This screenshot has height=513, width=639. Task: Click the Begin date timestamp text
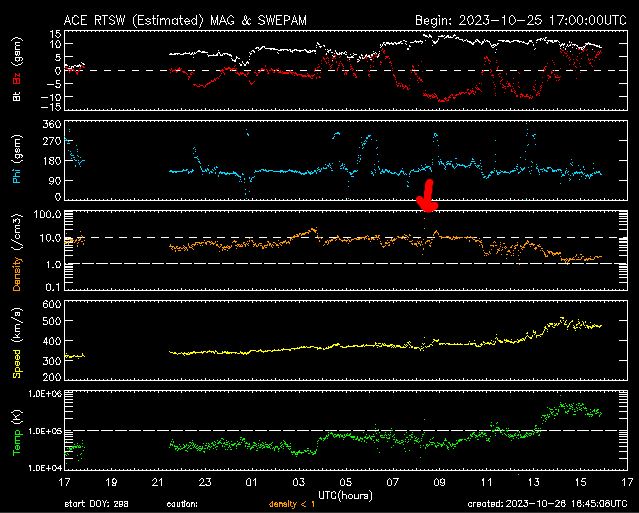(522, 19)
